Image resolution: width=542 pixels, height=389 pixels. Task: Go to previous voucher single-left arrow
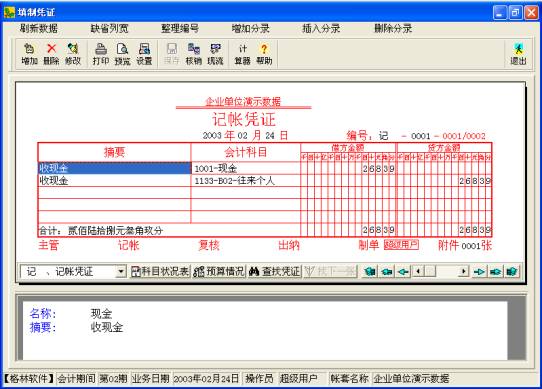tap(403, 271)
